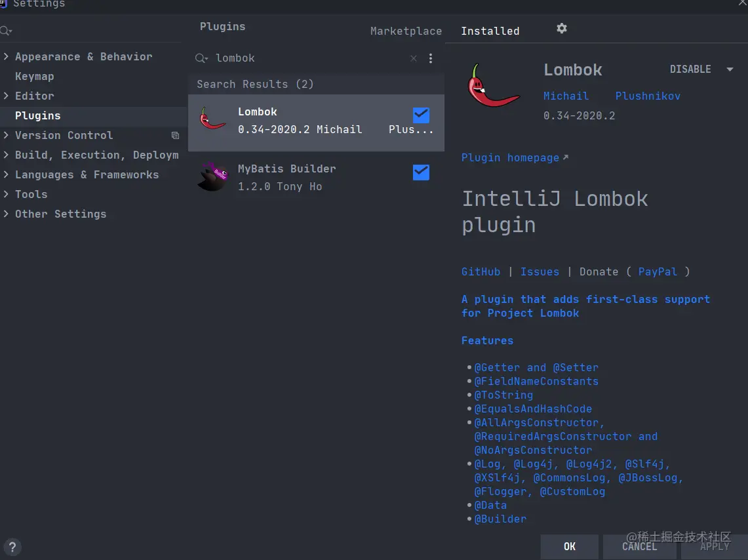The image size is (748, 560).
Task: Click the MyBatis Builder plugin icon
Action: (213, 176)
